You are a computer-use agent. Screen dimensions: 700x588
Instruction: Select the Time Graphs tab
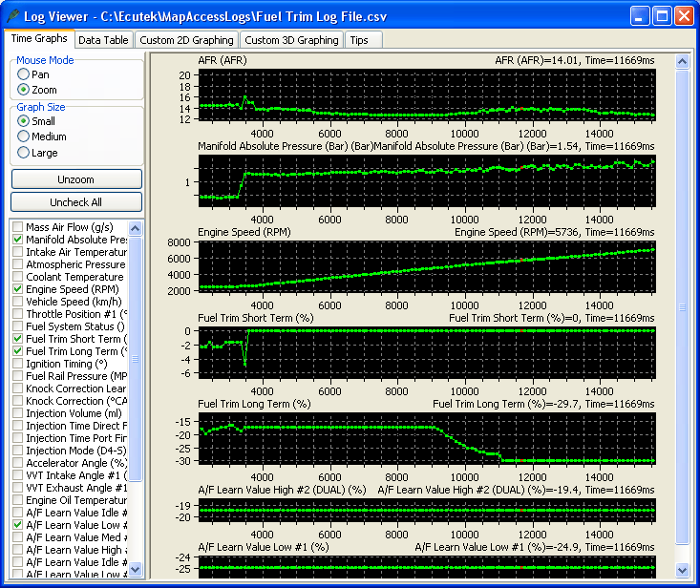(x=39, y=38)
